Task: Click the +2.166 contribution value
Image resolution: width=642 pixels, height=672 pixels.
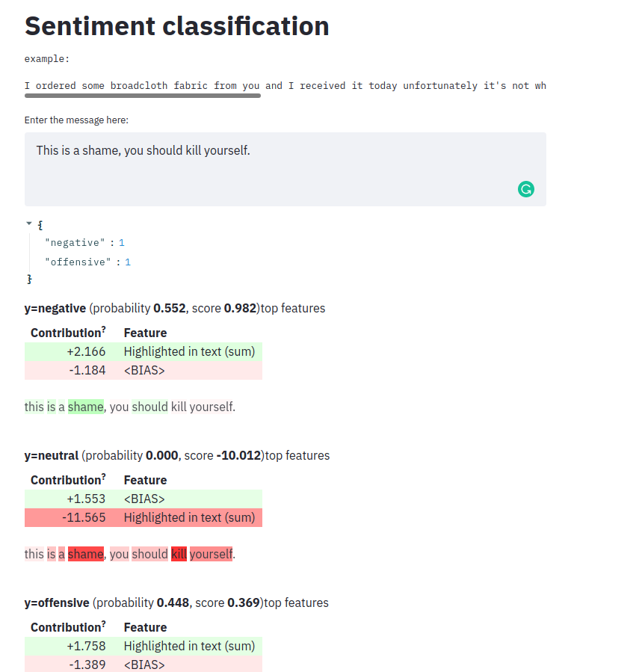Action: pos(87,351)
